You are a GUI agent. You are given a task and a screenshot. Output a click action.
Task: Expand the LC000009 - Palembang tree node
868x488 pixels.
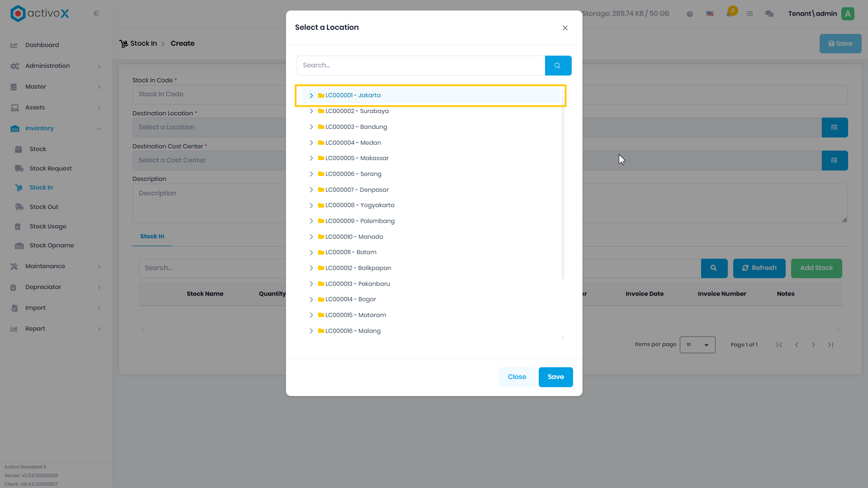pos(311,221)
